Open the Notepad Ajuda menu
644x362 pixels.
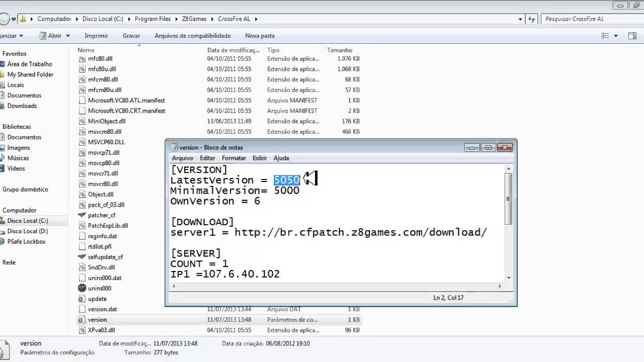(x=281, y=158)
